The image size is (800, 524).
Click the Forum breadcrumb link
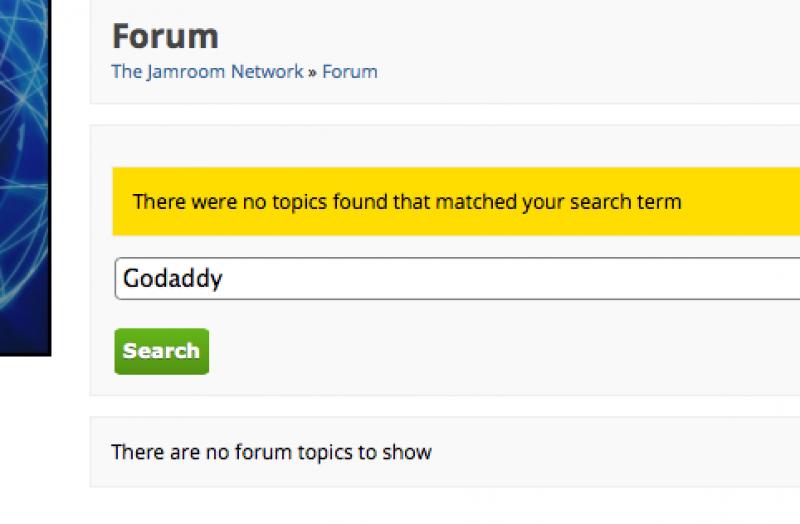click(x=349, y=72)
